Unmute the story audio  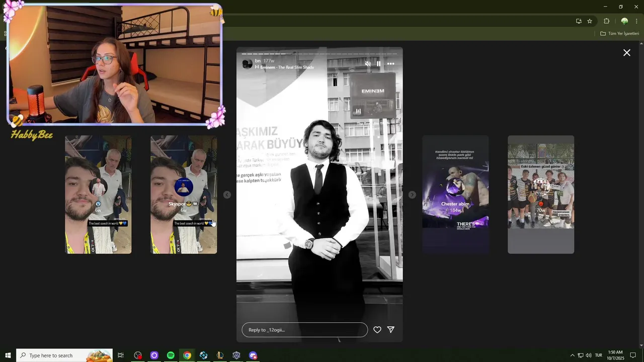[368, 64]
